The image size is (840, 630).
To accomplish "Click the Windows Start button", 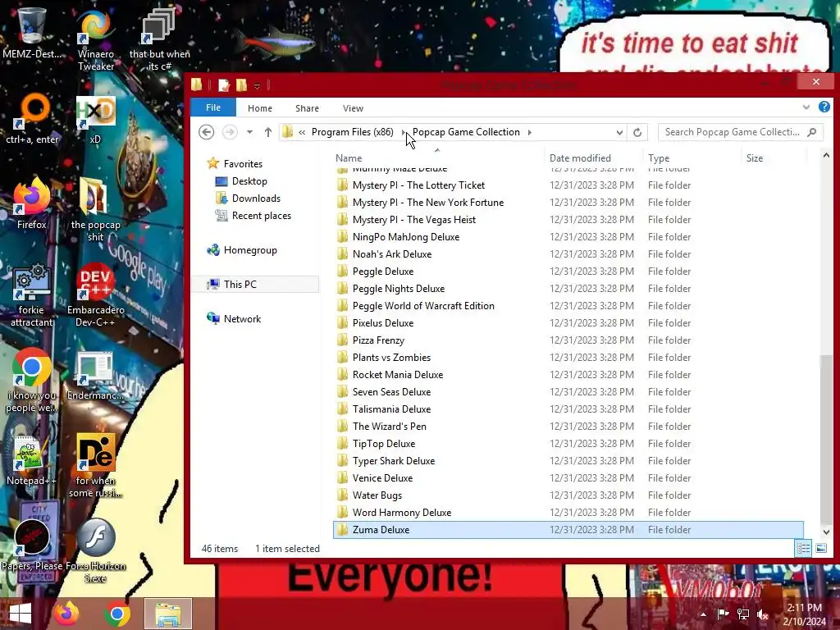I will point(21,614).
